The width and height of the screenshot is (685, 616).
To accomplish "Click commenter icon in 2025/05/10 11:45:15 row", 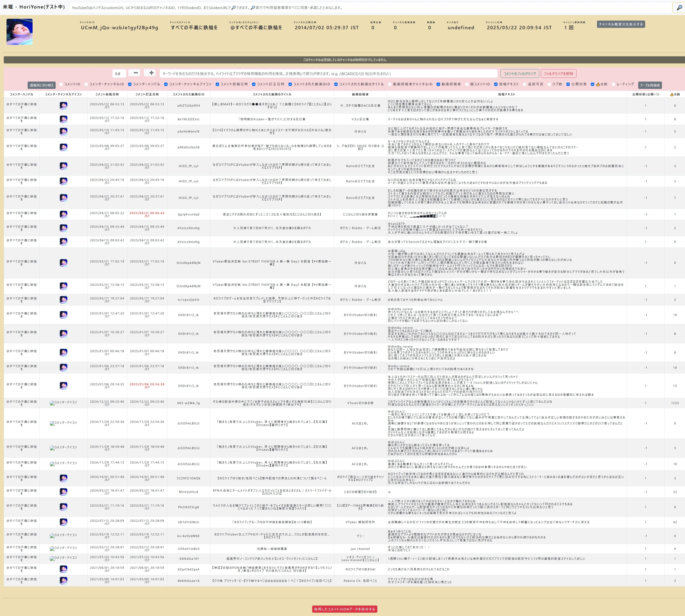I will (63, 131).
